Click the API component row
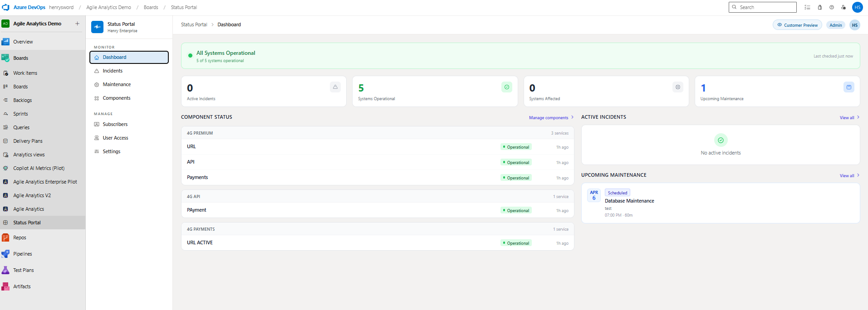The width and height of the screenshot is (868, 310). tap(378, 162)
